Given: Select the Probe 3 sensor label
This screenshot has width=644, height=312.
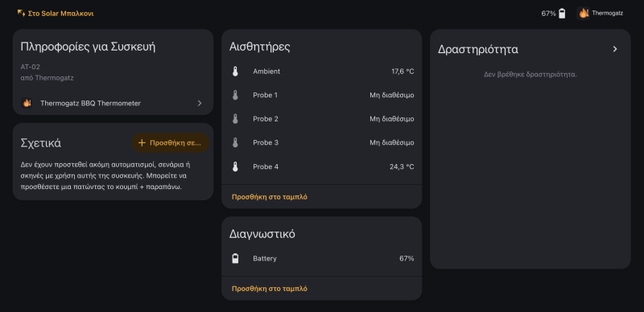Looking at the screenshot, I should pos(266,143).
